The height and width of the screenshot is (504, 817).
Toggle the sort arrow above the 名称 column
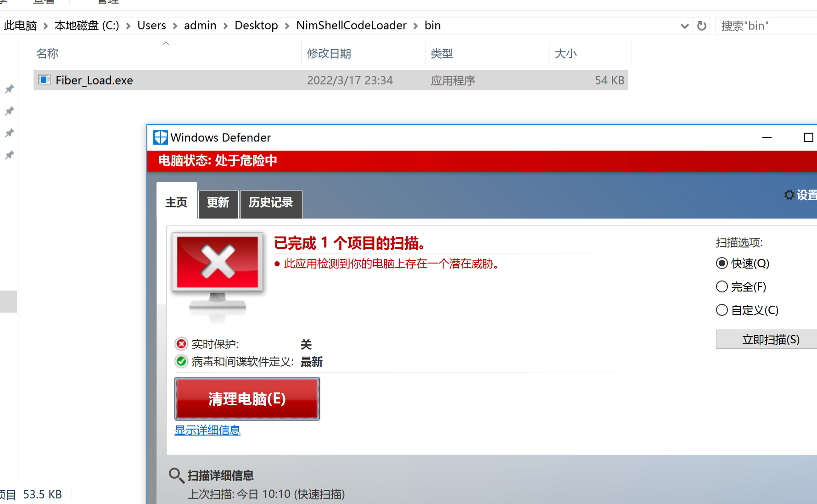166,43
